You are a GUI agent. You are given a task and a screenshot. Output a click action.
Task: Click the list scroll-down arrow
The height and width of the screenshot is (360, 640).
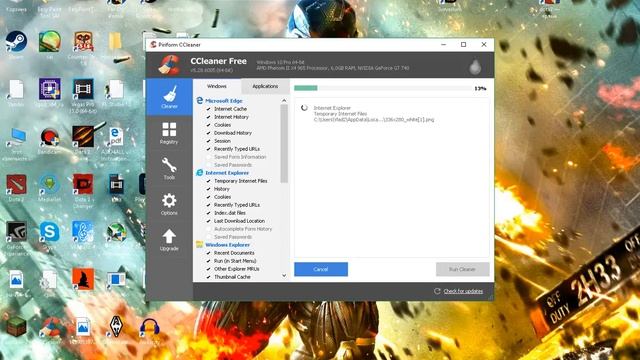click(284, 276)
